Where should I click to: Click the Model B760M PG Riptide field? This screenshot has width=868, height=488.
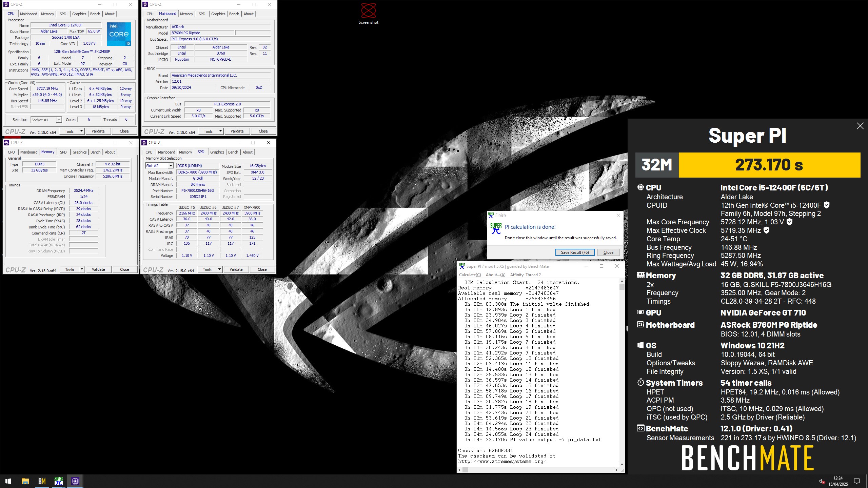click(202, 33)
